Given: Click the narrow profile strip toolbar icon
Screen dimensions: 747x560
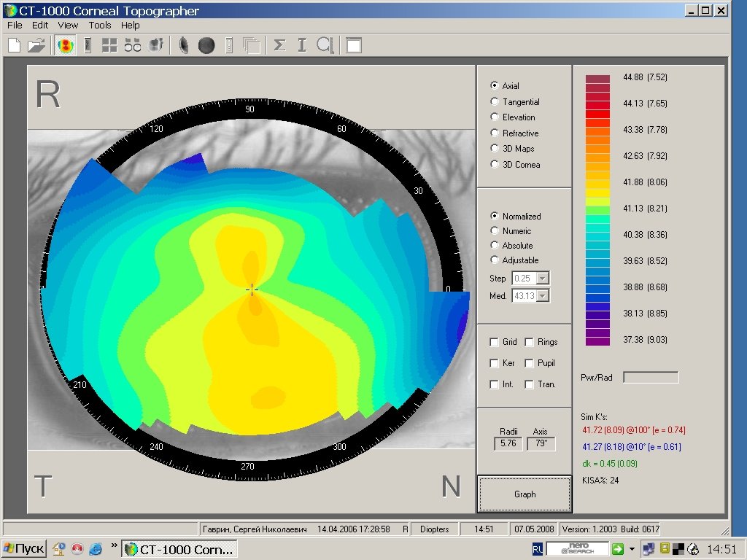Looking at the screenshot, I should (x=88, y=46).
